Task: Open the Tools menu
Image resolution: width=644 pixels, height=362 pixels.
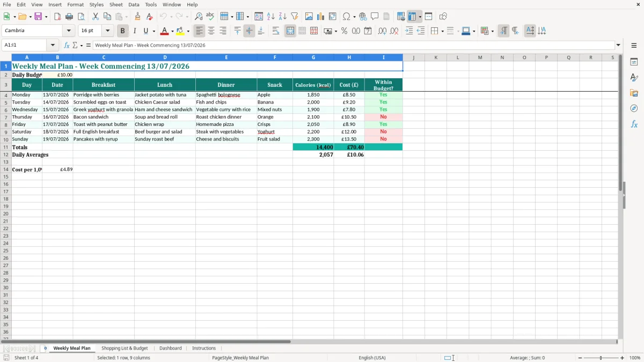Action: point(151,4)
